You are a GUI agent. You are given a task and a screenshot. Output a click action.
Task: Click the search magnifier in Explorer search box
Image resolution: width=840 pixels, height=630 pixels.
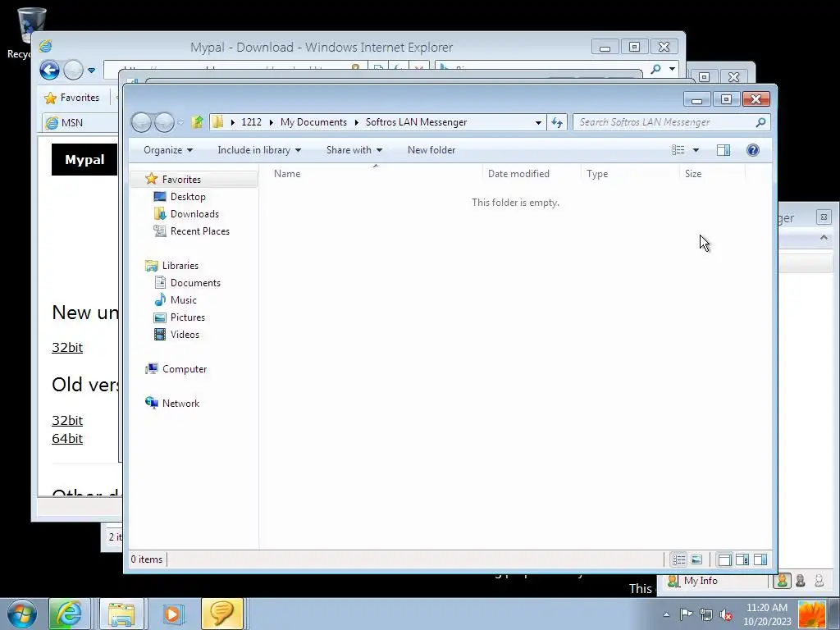pyautogui.click(x=760, y=122)
